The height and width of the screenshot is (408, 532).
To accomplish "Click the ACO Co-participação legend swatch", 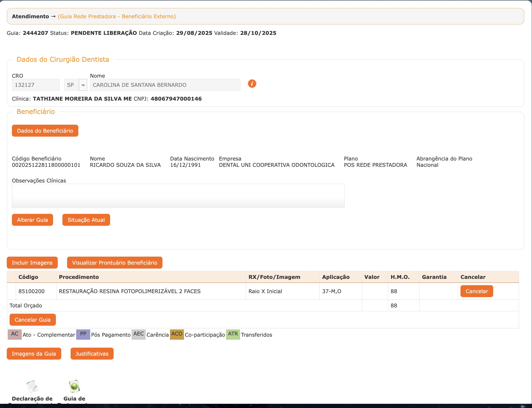I will coord(177,334).
